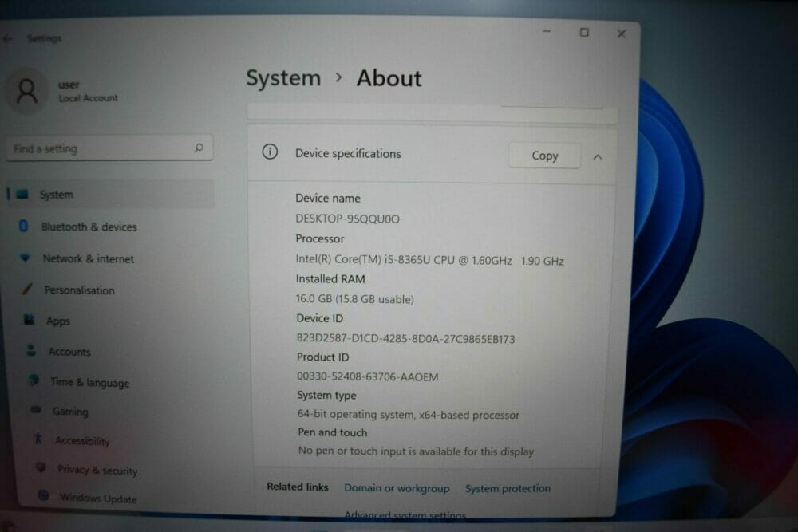Click the Processor label
798x532 pixels.
point(320,238)
